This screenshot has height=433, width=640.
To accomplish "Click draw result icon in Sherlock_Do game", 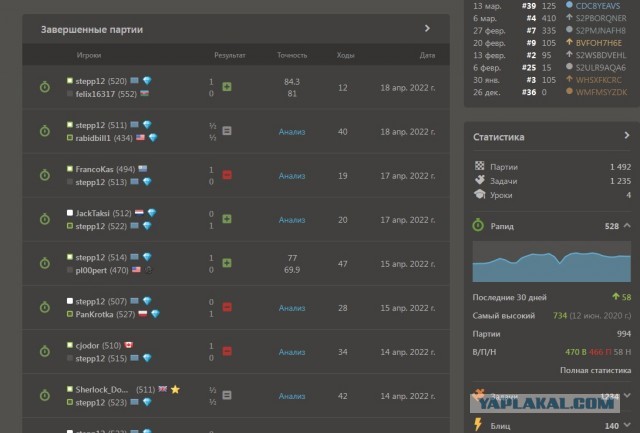I will (227, 395).
